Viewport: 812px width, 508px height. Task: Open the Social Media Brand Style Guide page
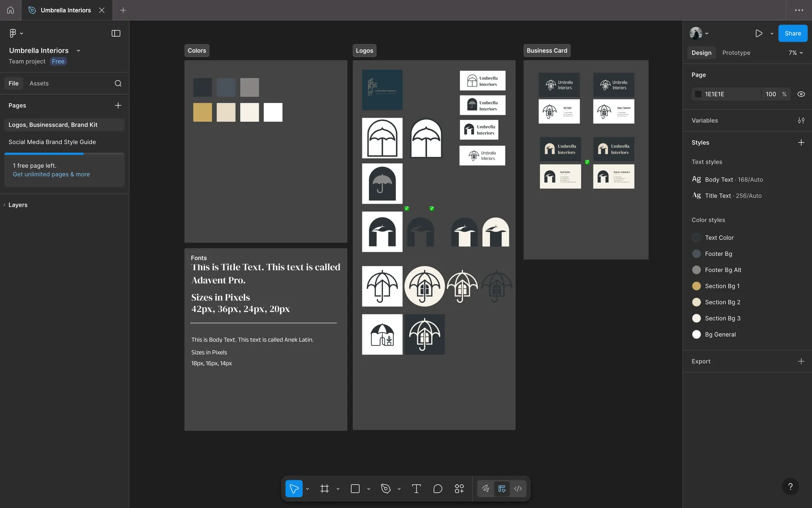(52, 142)
